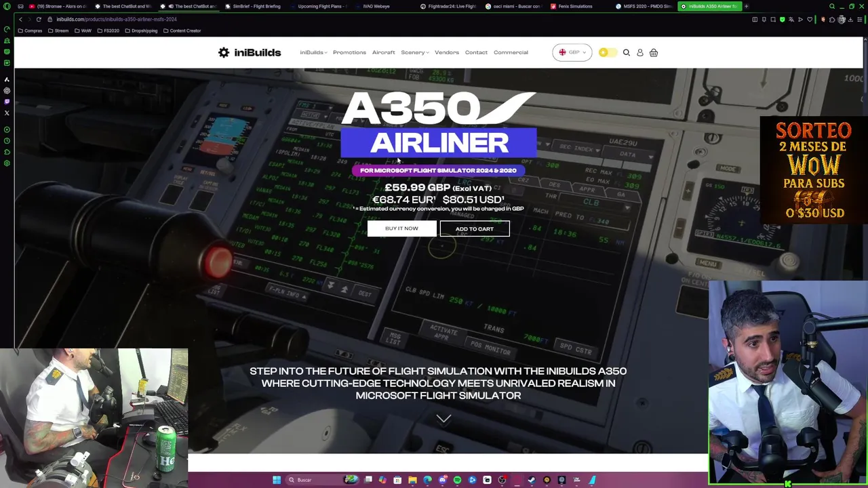Open the shopping basket icon
The height and width of the screenshot is (488, 868).
tap(654, 52)
